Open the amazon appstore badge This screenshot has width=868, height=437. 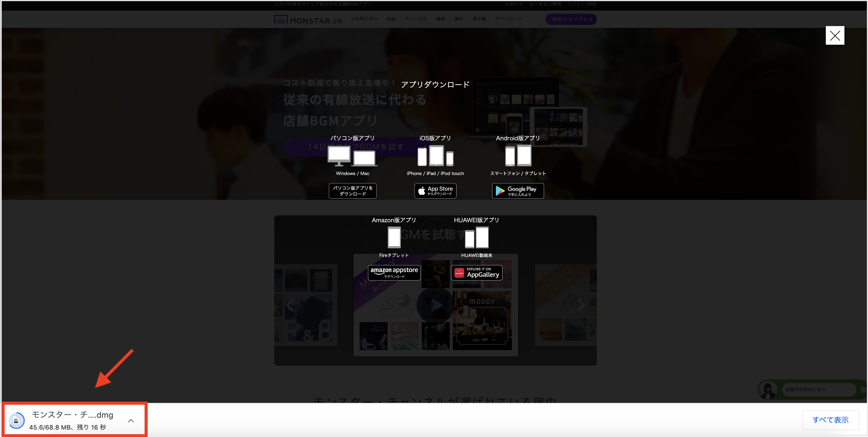394,273
